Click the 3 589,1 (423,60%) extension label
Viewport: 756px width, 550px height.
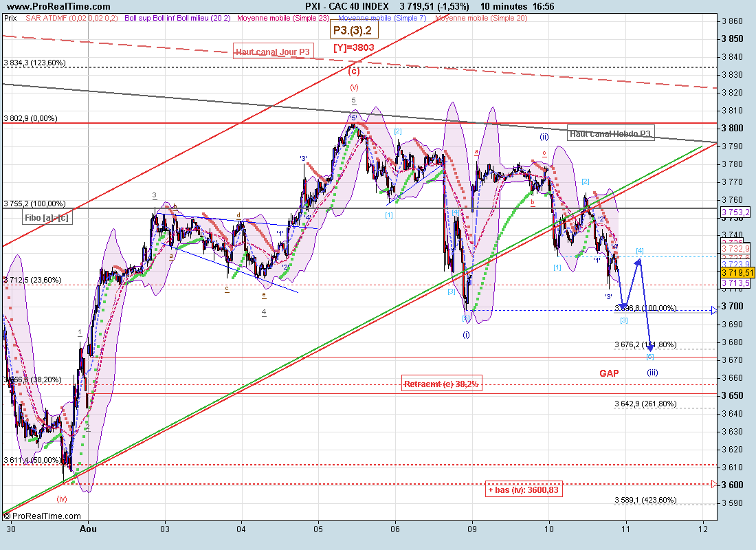645,500
